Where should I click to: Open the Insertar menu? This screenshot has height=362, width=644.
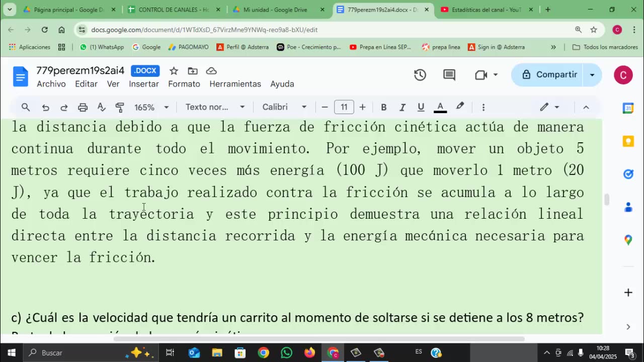144,84
